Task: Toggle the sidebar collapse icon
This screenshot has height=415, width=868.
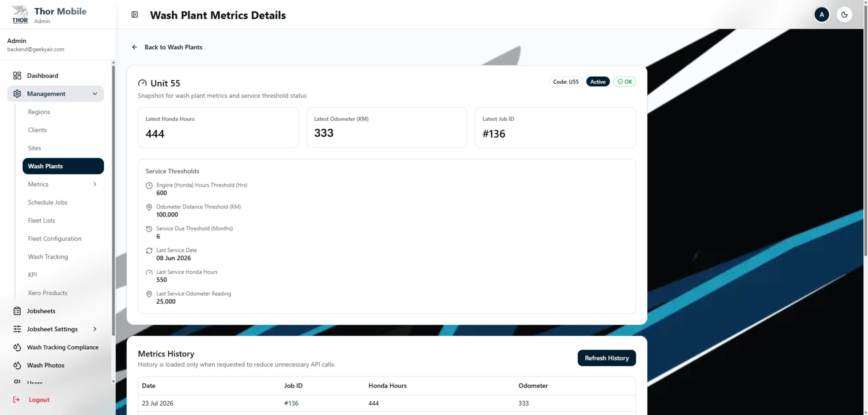Action: coord(135,14)
